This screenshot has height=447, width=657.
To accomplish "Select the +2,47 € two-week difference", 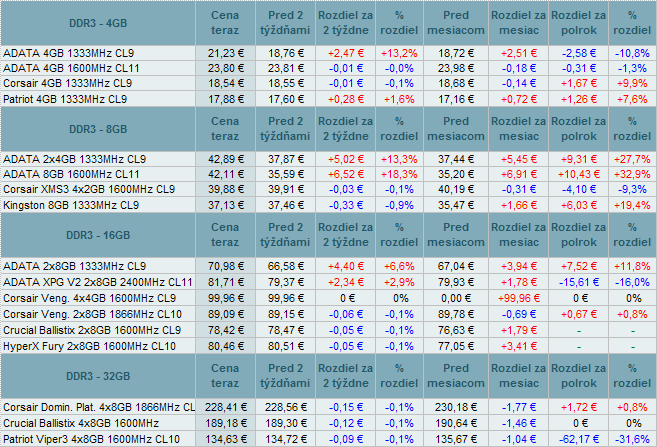I will [346, 53].
